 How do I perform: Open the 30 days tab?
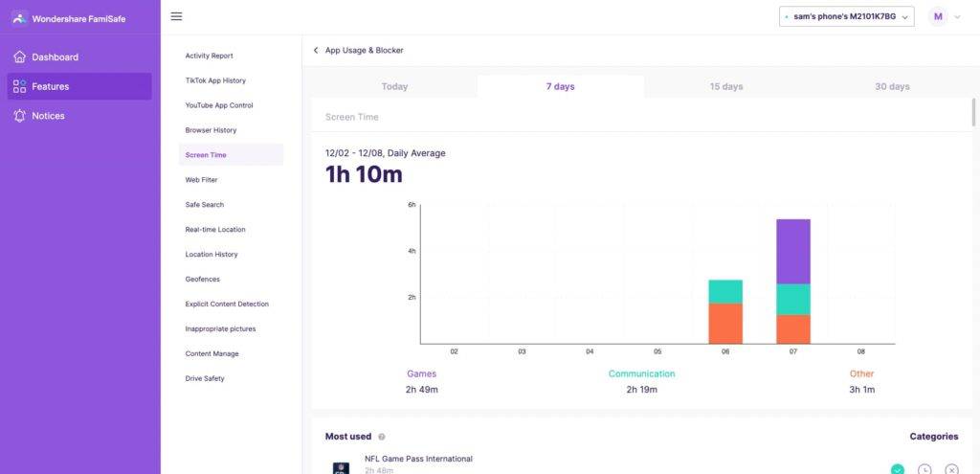[x=892, y=86]
